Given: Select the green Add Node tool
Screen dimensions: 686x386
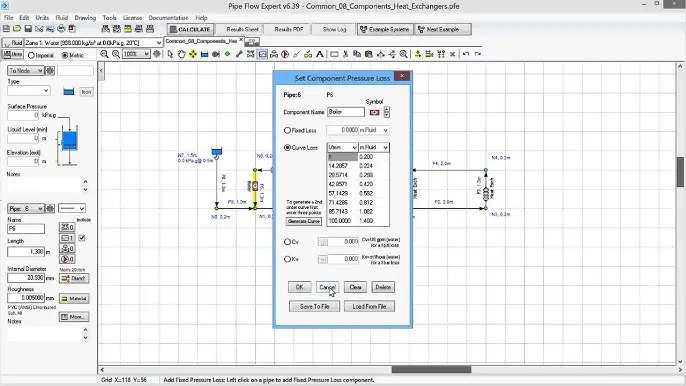Looking at the screenshot, I should (x=227, y=54).
